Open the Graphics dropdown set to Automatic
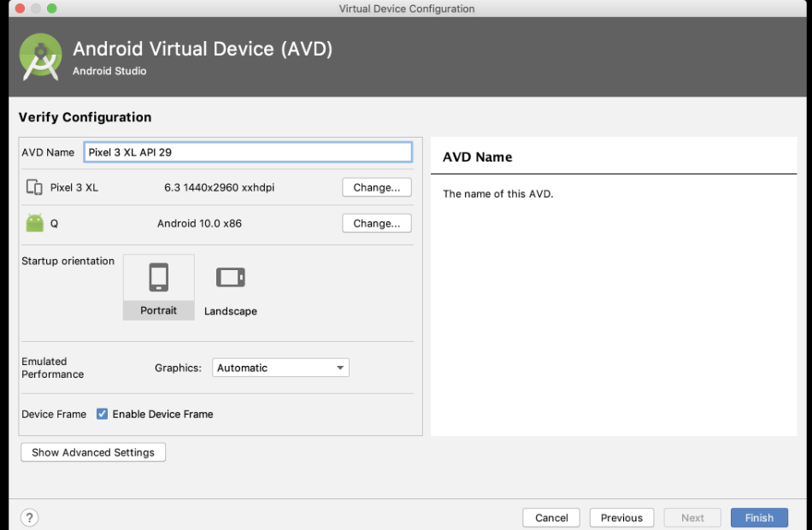The height and width of the screenshot is (530, 812). (x=280, y=368)
